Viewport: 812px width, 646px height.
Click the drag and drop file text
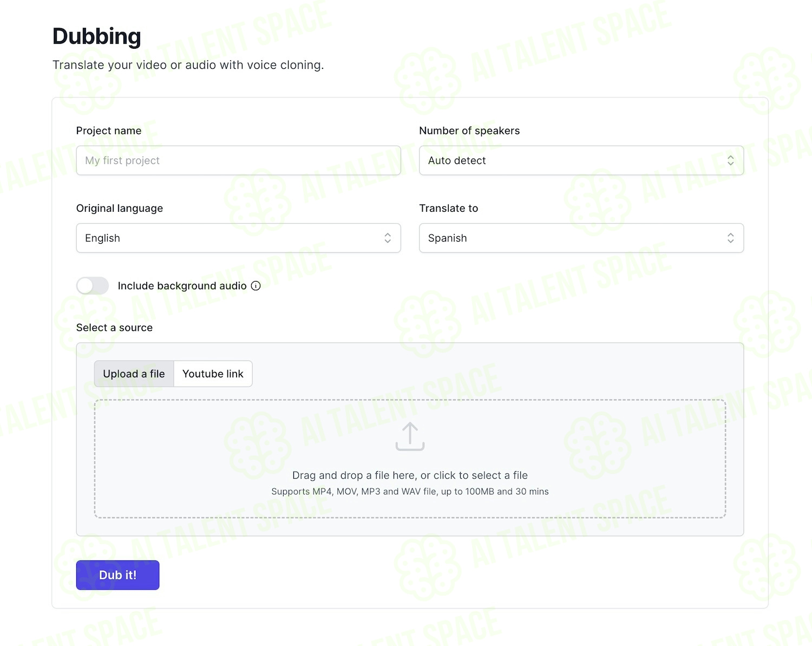point(410,475)
